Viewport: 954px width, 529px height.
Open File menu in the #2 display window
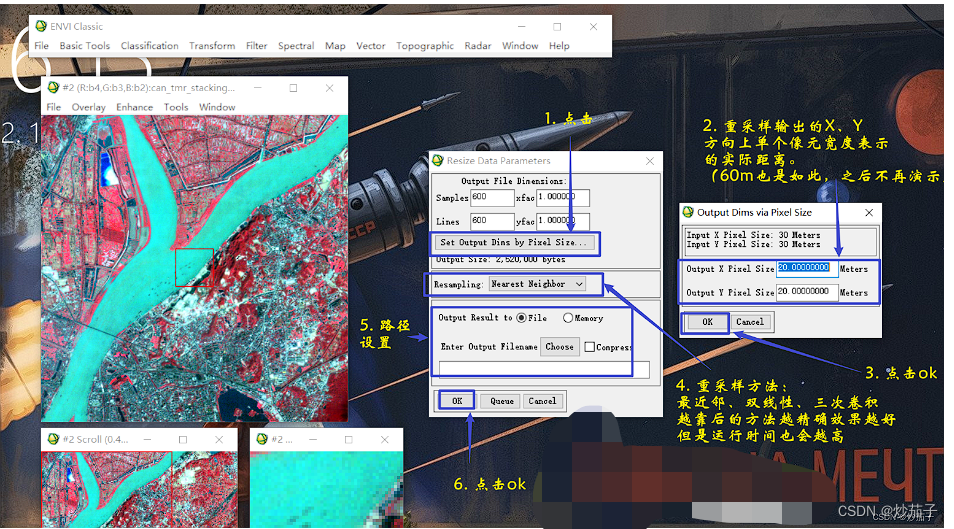pyautogui.click(x=54, y=107)
